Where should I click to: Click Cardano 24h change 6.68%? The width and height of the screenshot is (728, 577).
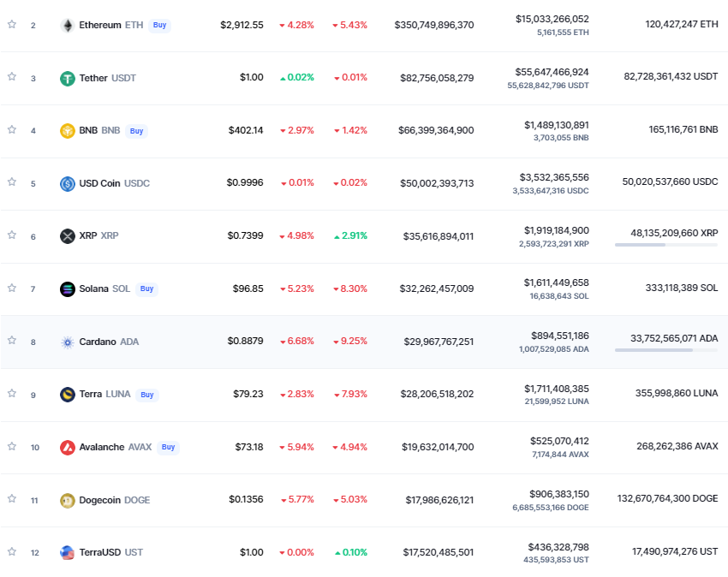[x=297, y=342]
